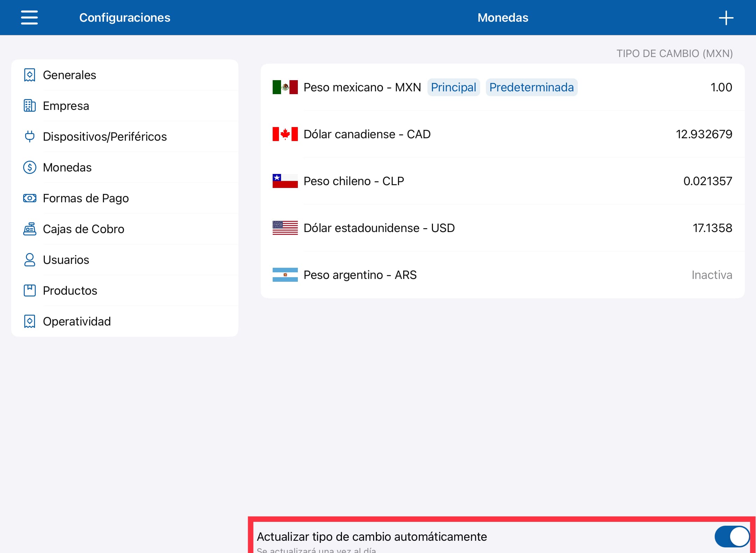The height and width of the screenshot is (553, 756).
Task: Click the Empresa building icon
Action: tap(30, 106)
